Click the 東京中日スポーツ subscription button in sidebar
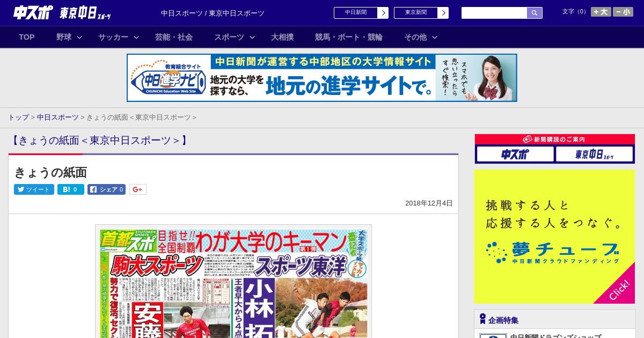The width and height of the screenshot is (644, 338). click(594, 155)
